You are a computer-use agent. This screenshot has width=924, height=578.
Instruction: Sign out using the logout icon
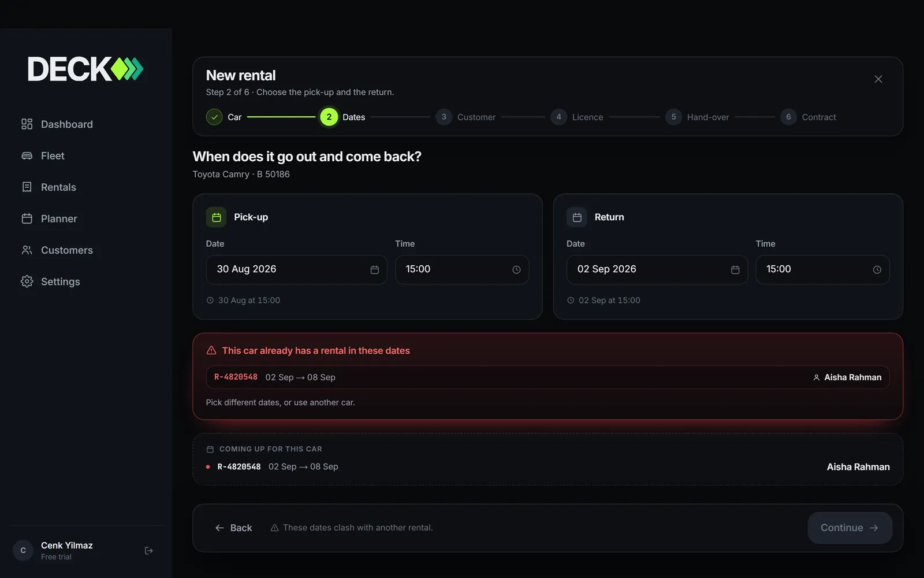coord(148,551)
